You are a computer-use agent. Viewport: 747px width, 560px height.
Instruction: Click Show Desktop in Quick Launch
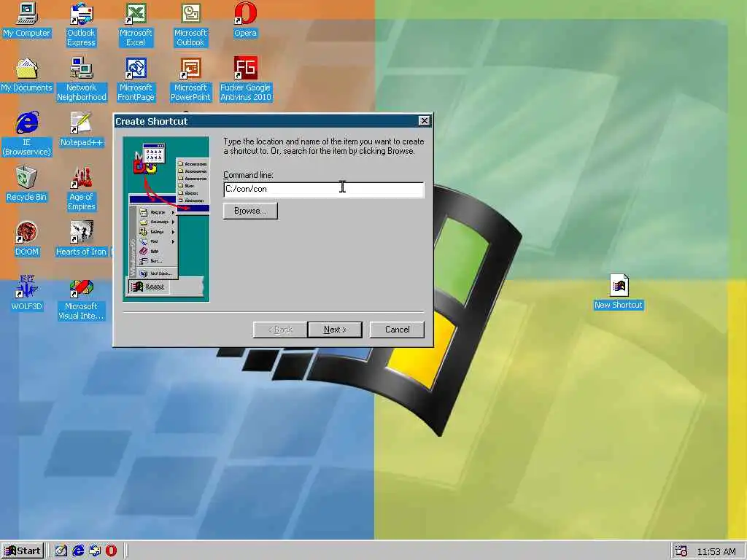[x=61, y=551]
